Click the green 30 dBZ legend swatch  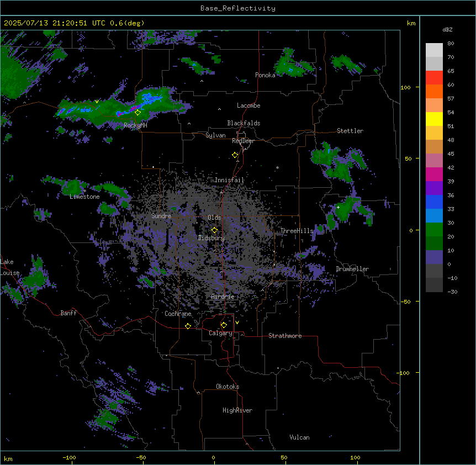point(434,230)
